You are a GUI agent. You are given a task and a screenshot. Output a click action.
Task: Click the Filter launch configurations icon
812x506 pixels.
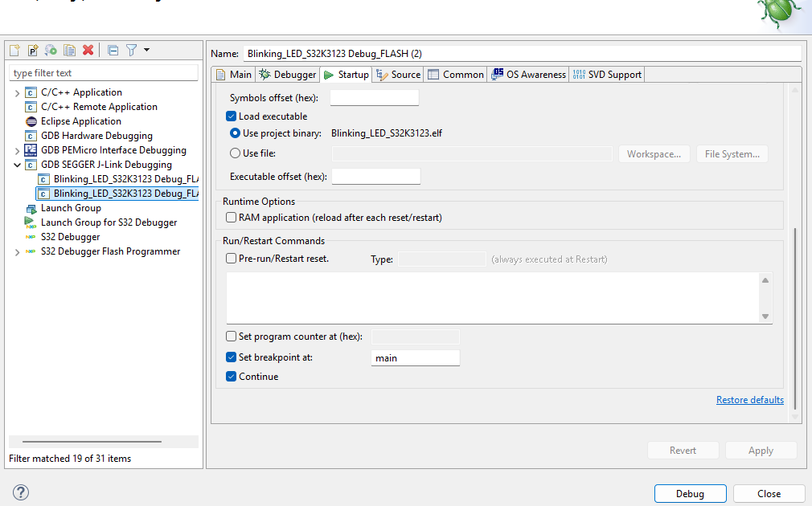coord(132,50)
